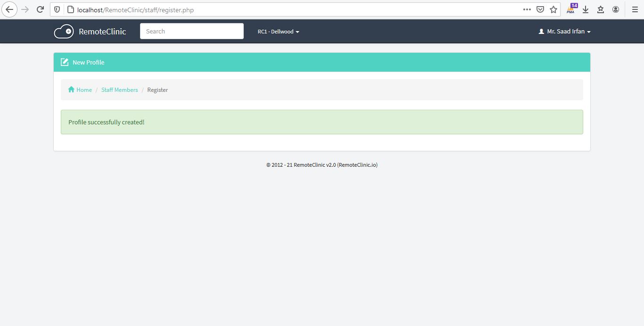Open the Firefox hamburger menu

click(635, 9)
